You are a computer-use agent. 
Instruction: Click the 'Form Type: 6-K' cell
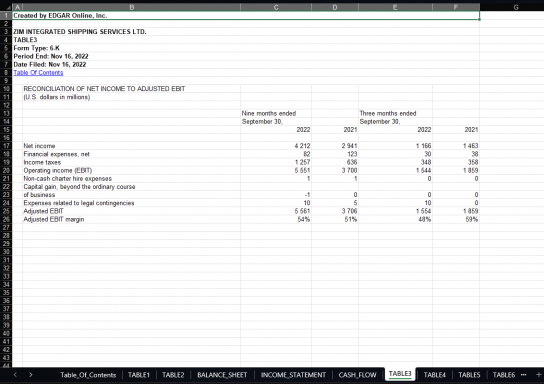36,48
